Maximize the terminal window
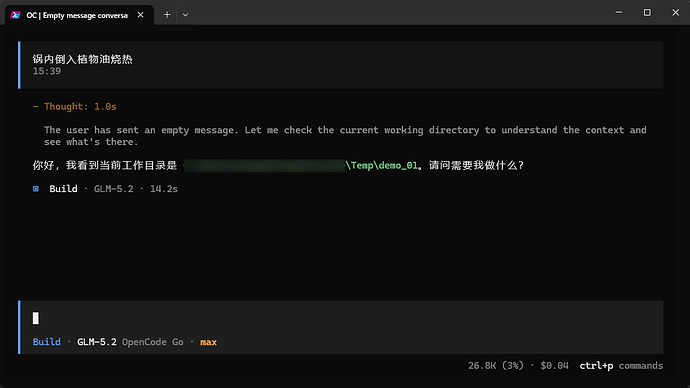Screen dimensions: 690x388 (647, 12)
